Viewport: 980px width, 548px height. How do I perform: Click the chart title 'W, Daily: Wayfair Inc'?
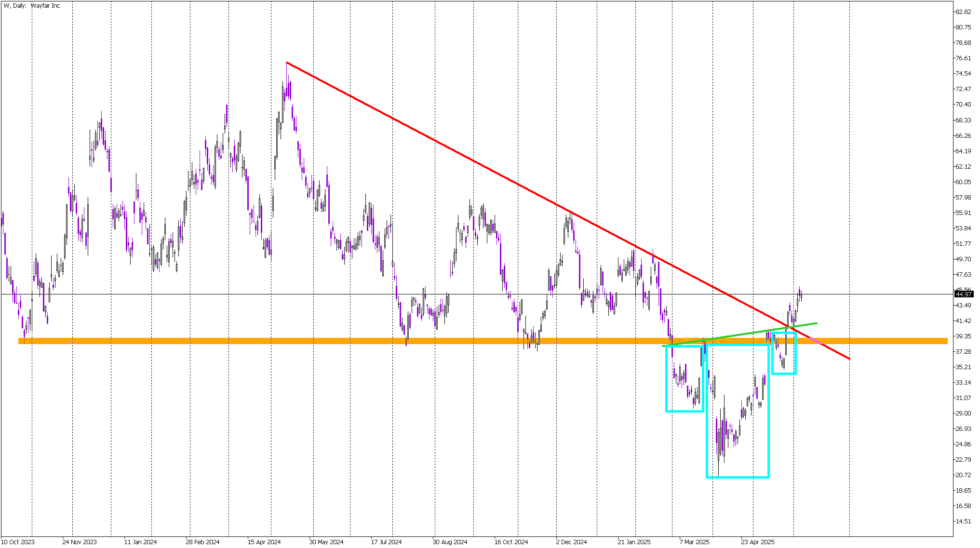click(x=32, y=6)
